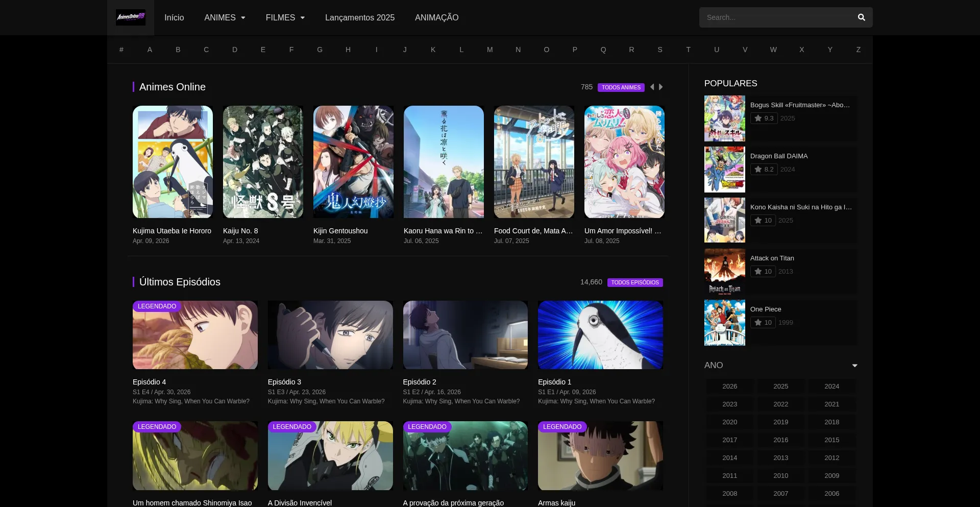Open Kujima Utaeba Ie Hororo poster
Viewport: 980px width, 507px height.
[173, 162]
